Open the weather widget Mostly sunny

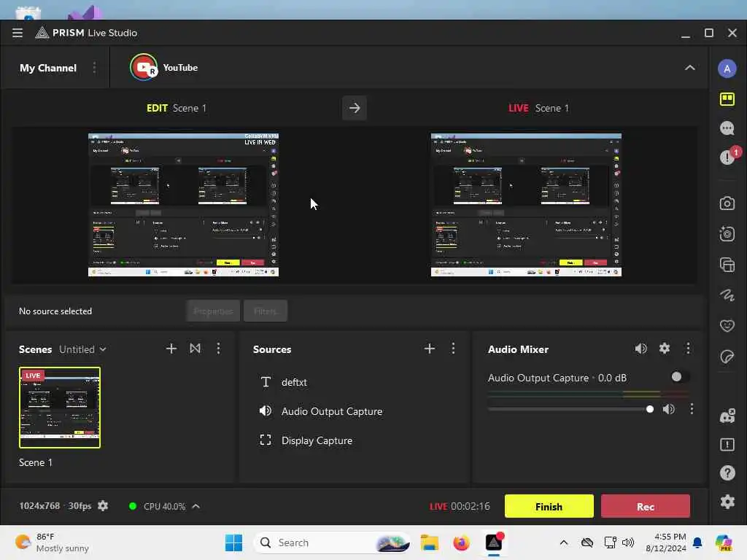tap(52, 542)
